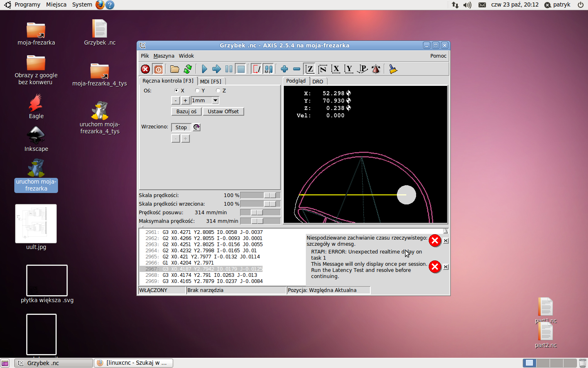Select rotated top view icon
This screenshot has width=588, height=368.
tap(323, 69)
